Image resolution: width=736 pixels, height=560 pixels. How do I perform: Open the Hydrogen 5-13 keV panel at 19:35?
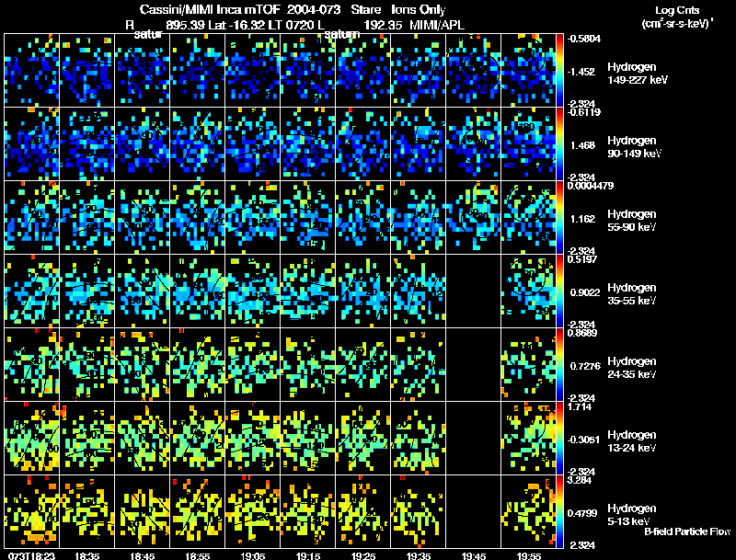pyautogui.click(x=418, y=511)
